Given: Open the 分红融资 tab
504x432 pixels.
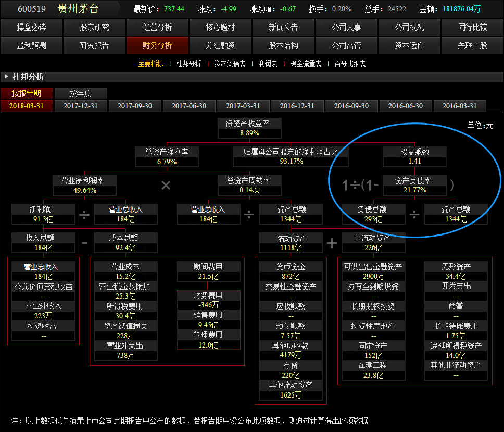Looking at the screenshot, I should [x=221, y=46].
